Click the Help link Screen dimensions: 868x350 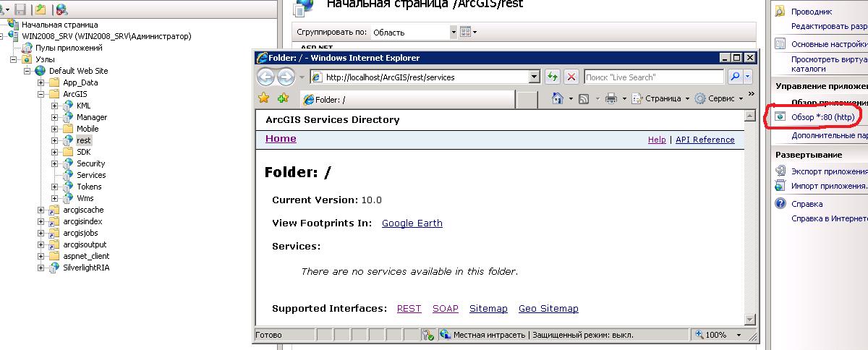click(657, 140)
